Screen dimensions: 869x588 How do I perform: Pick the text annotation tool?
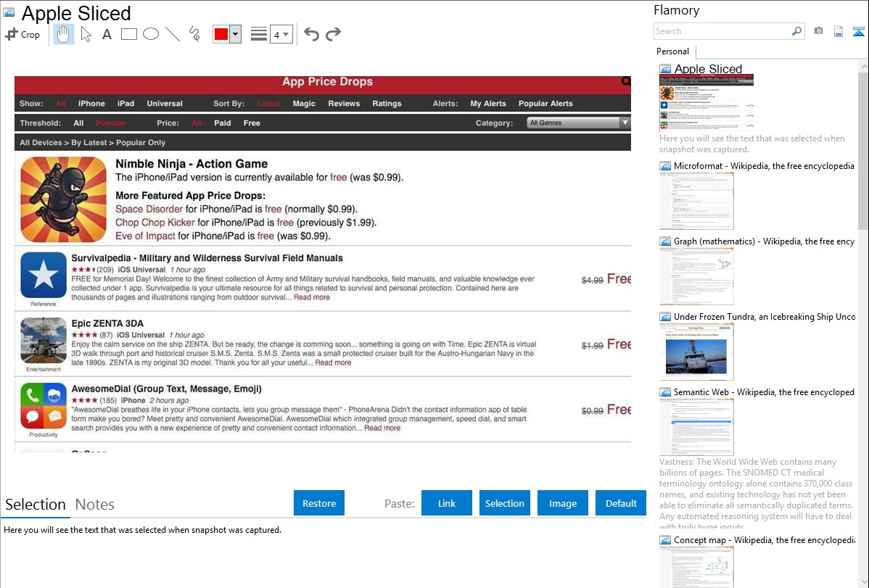[107, 34]
